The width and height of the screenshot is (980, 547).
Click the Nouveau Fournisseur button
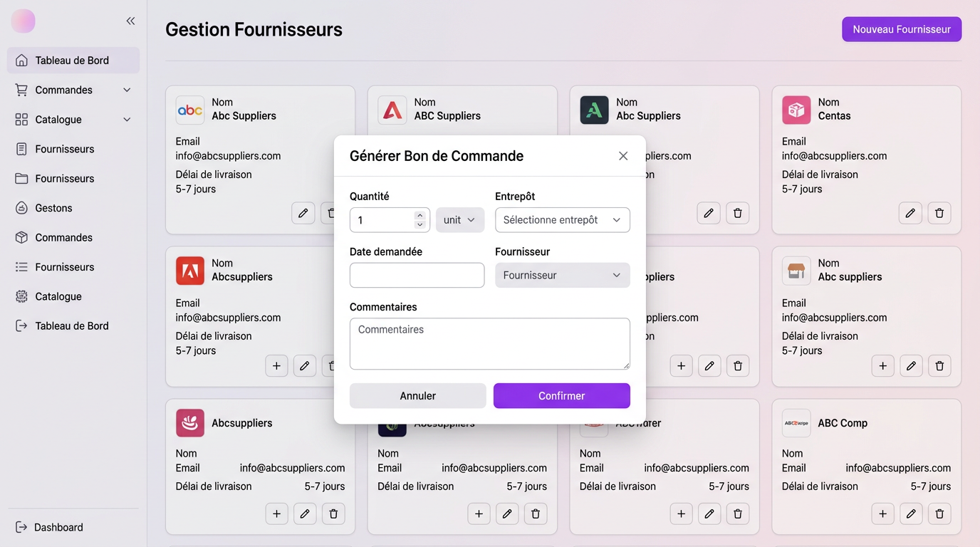pos(902,29)
